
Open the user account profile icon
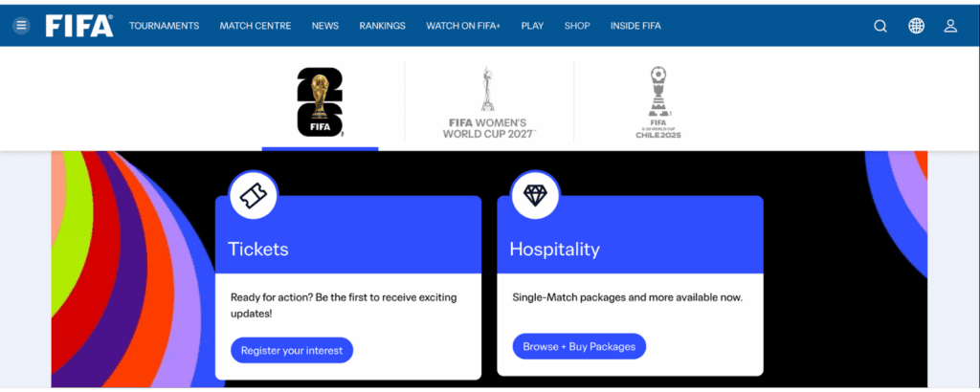pos(950,26)
